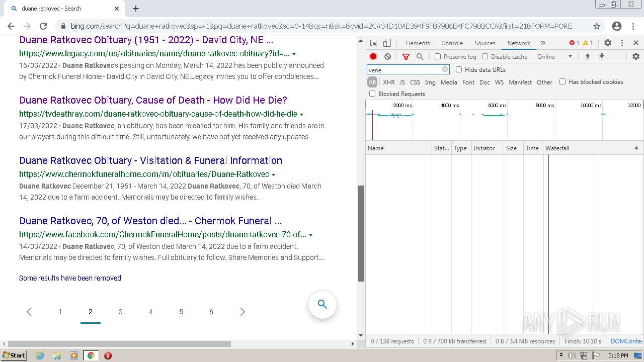Viewport: 644px width, 362px height.
Task: Filter requests by JS
Action: [402, 82]
